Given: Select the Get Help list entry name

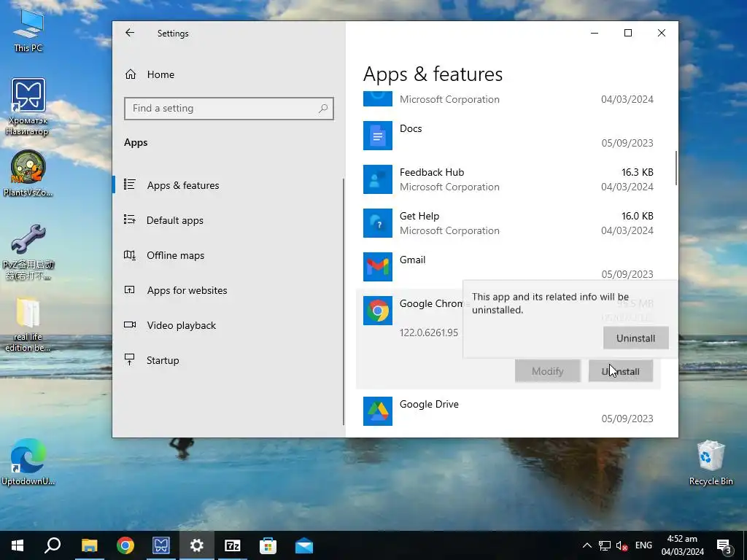Looking at the screenshot, I should coord(419,216).
